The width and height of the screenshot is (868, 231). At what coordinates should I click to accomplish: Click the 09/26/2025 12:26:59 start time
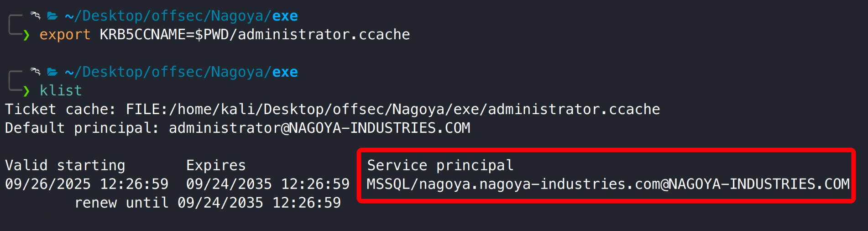click(87, 184)
